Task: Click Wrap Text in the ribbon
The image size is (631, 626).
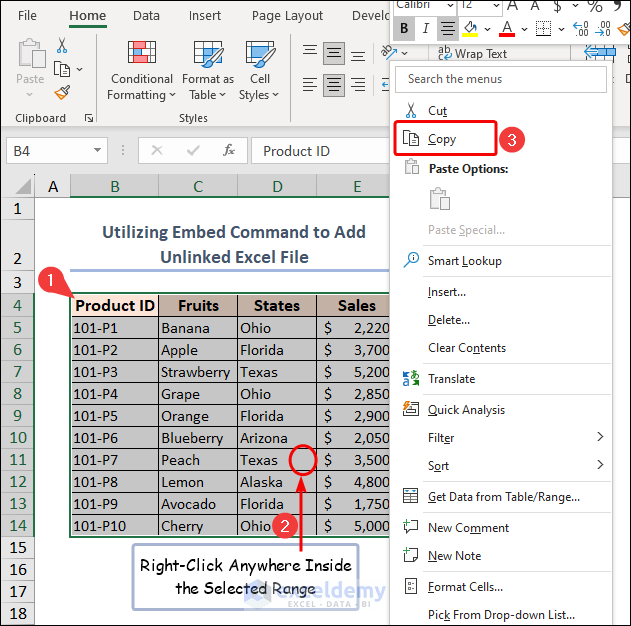Action: click(472, 54)
